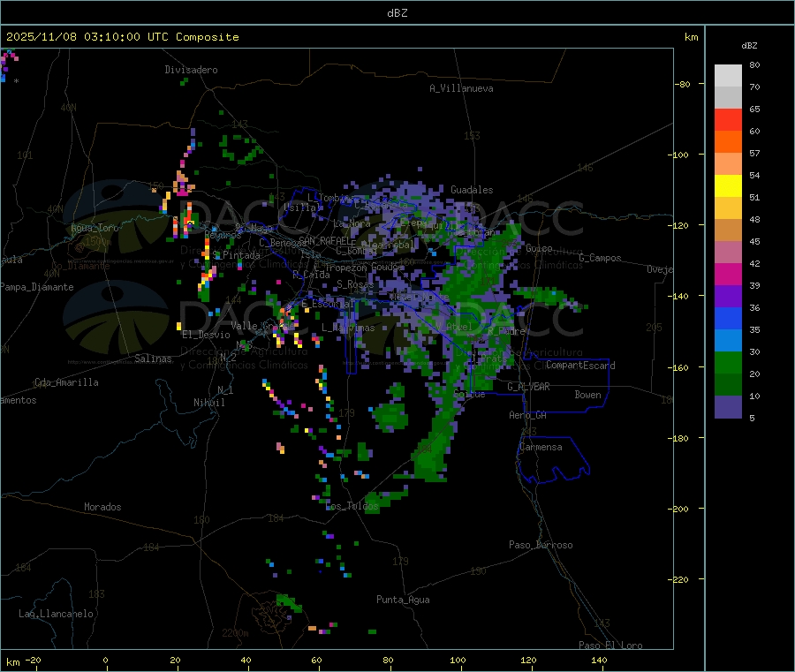795x672 pixels.
Task: Select the slate purple 5–10 dBZ swatch
Action: point(728,407)
